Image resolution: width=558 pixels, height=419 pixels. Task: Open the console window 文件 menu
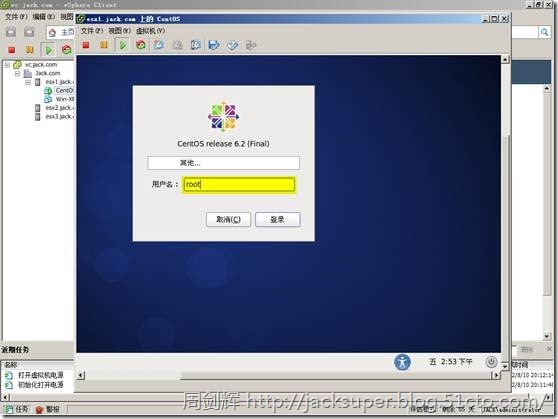91,31
